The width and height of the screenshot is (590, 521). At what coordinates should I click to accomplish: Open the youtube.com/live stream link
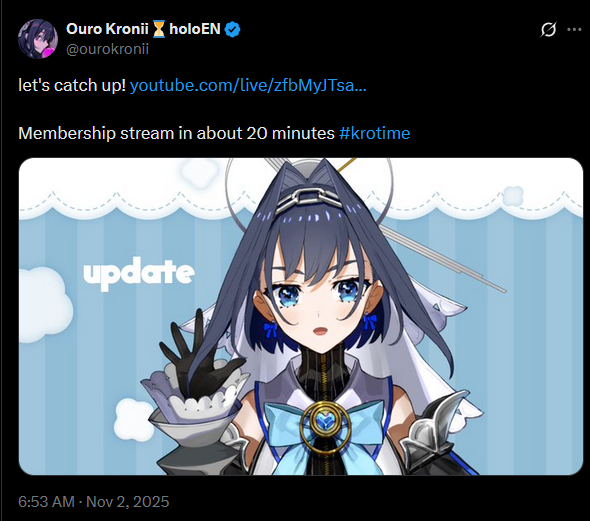(248, 86)
